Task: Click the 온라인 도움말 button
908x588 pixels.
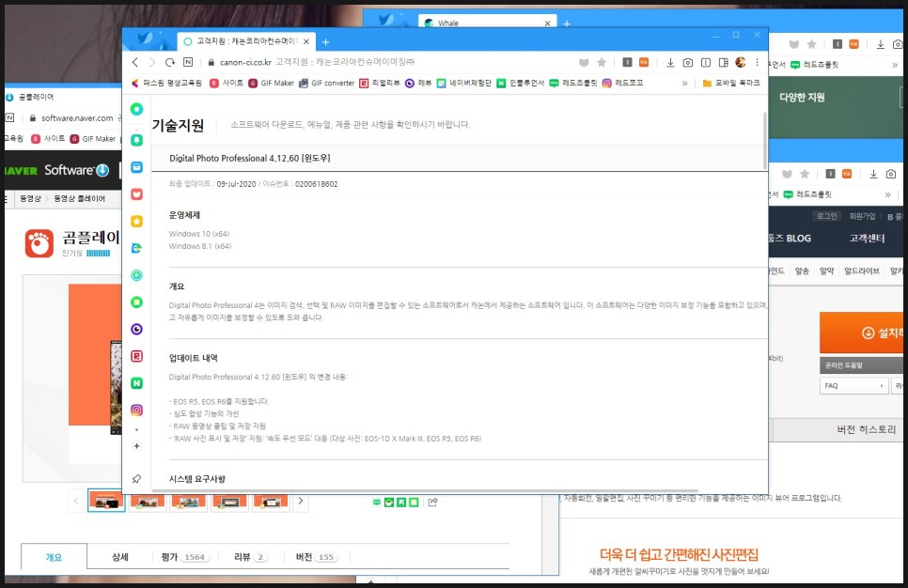Action: pos(861,365)
